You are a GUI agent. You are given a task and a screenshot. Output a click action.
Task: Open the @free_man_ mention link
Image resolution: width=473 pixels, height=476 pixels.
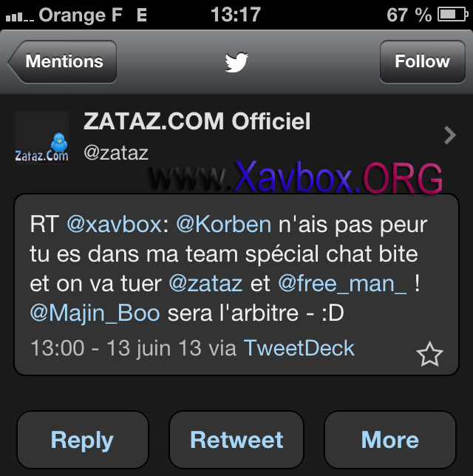[x=342, y=284]
